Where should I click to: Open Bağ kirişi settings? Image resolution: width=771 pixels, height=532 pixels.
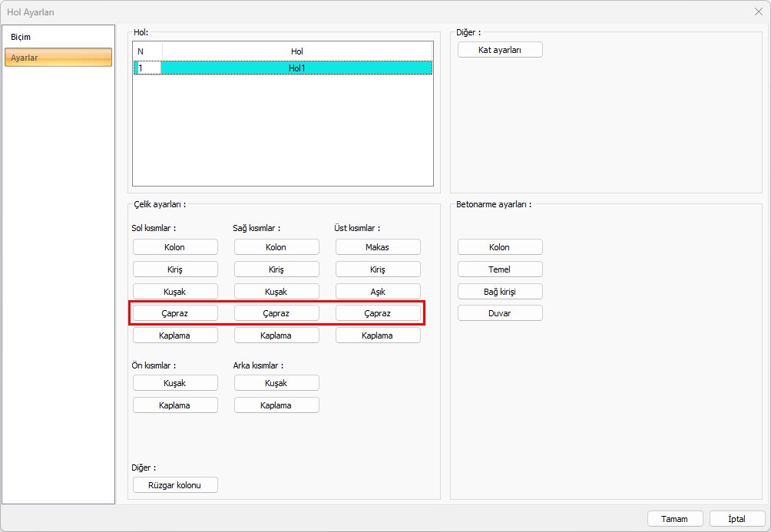[500, 292]
